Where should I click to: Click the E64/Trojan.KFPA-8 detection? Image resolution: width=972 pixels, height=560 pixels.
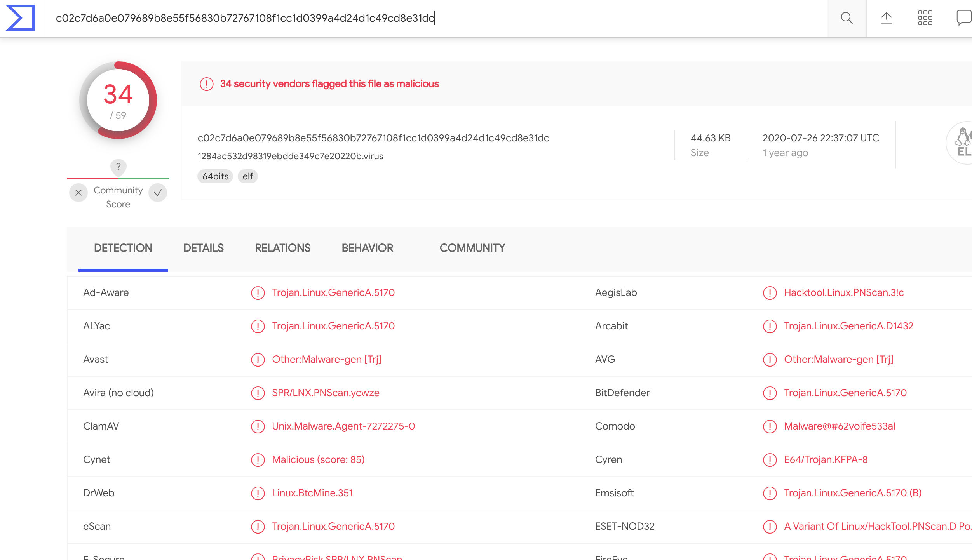tap(826, 460)
